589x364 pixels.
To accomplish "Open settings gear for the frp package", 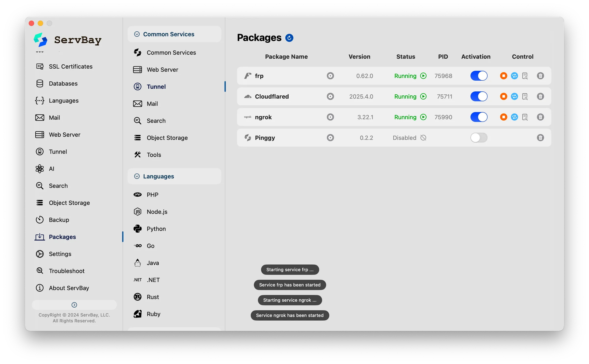I will pos(330,76).
